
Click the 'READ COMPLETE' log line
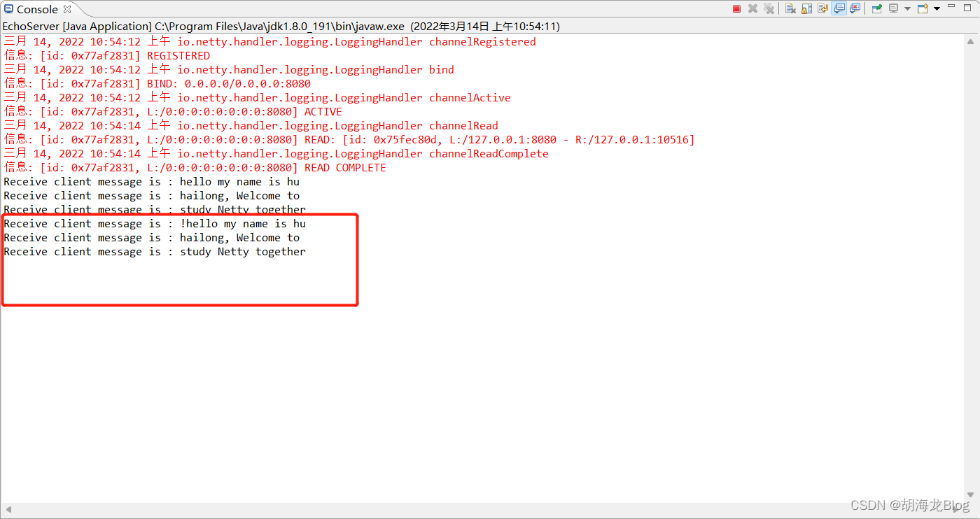[195, 168]
